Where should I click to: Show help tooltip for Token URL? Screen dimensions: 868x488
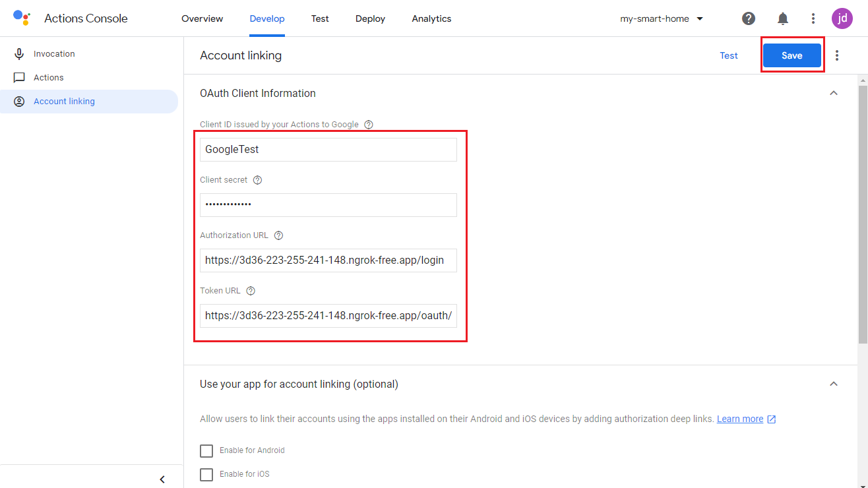[x=251, y=291]
